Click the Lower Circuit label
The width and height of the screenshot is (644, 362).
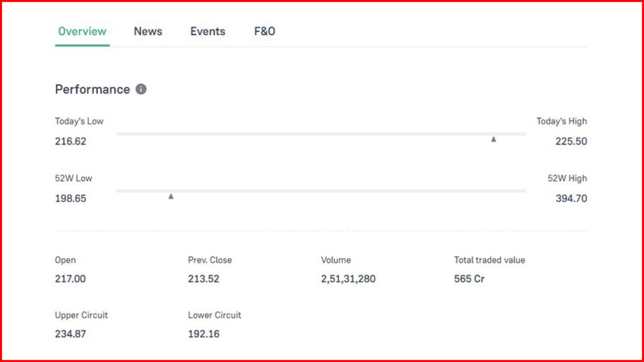(214, 315)
